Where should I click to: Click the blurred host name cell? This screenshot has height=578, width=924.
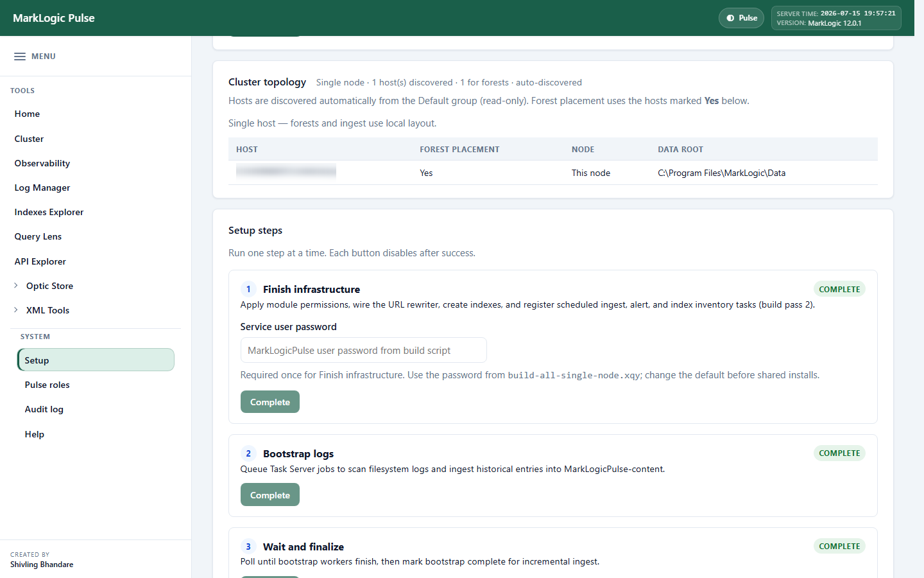[286, 171]
